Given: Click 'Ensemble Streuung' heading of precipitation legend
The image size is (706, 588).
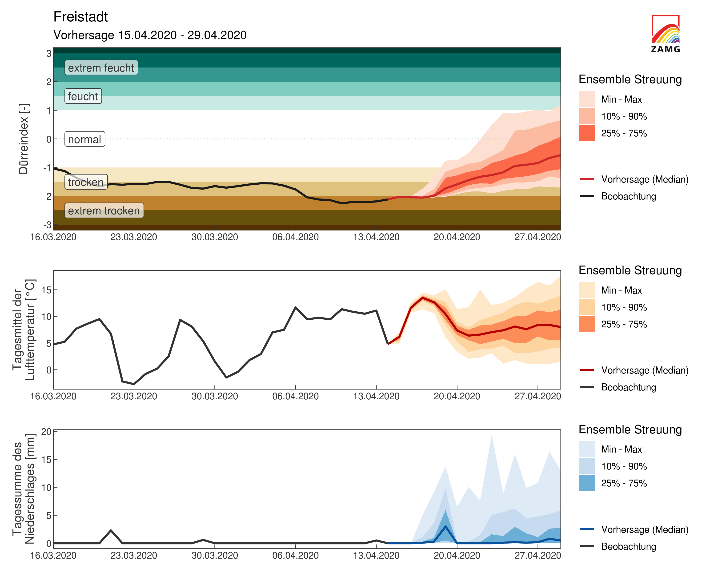Looking at the screenshot, I should [x=630, y=429].
